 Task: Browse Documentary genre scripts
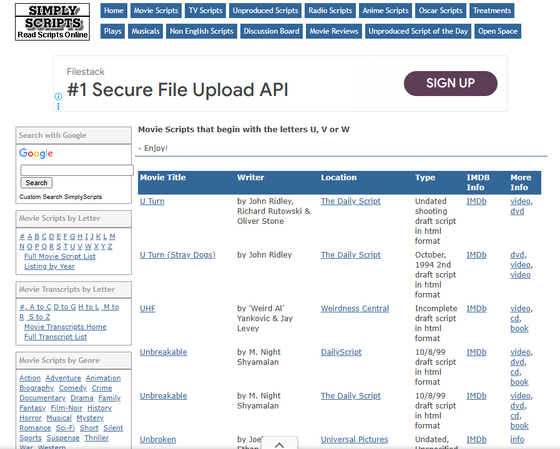pyautogui.click(x=42, y=398)
